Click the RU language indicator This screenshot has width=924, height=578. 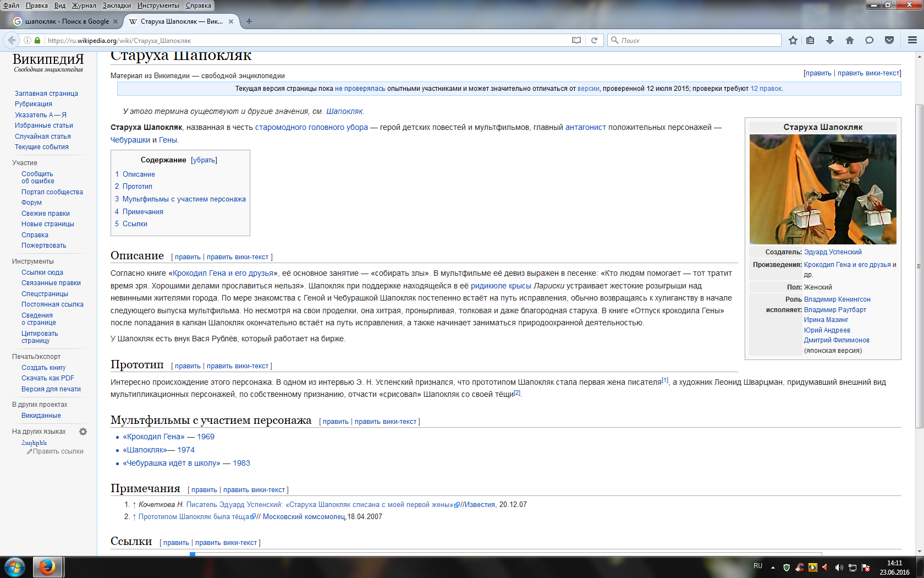pos(758,566)
